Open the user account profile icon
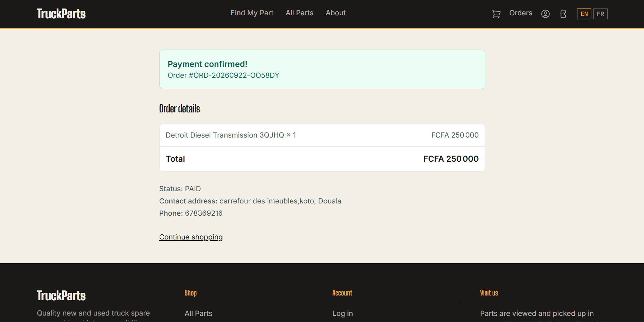This screenshot has height=322, width=644. [545, 14]
